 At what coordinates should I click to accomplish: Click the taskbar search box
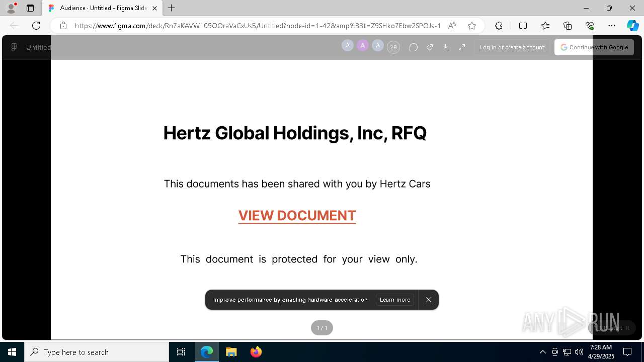(97, 352)
